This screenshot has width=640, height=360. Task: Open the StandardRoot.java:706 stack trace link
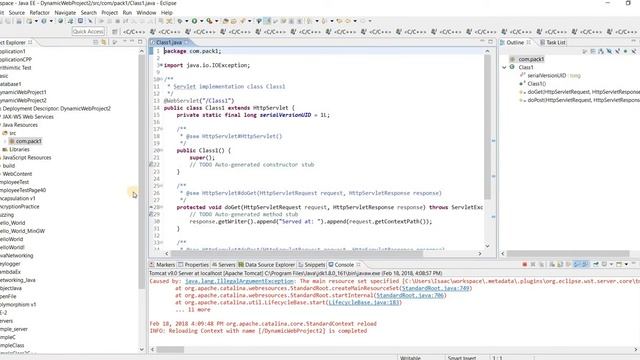410,295
